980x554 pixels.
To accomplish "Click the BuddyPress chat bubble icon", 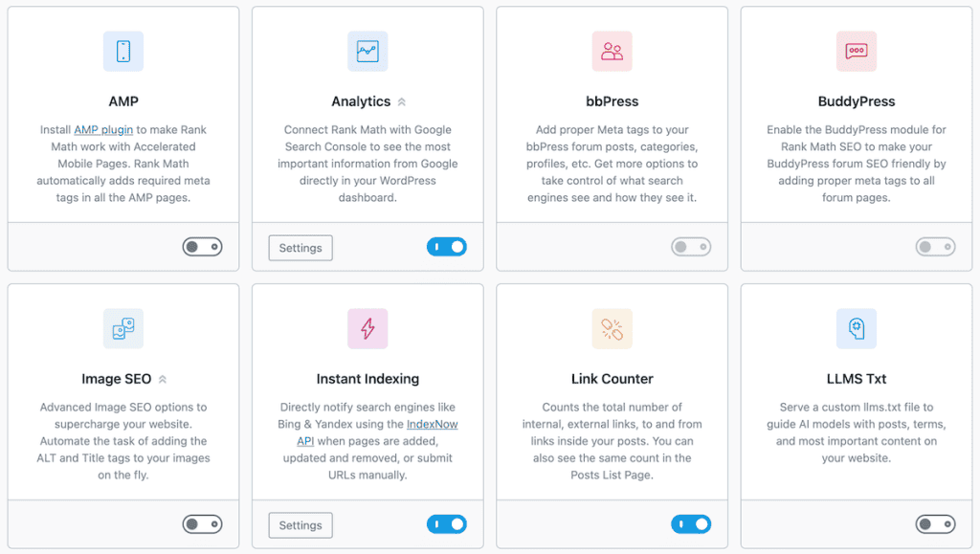I will click(x=856, y=51).
